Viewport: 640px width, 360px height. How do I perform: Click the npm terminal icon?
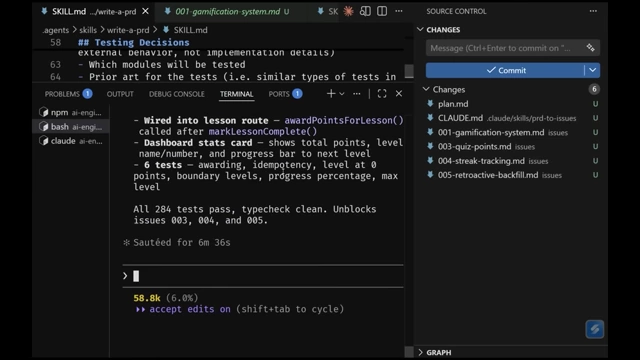(44, 112)
